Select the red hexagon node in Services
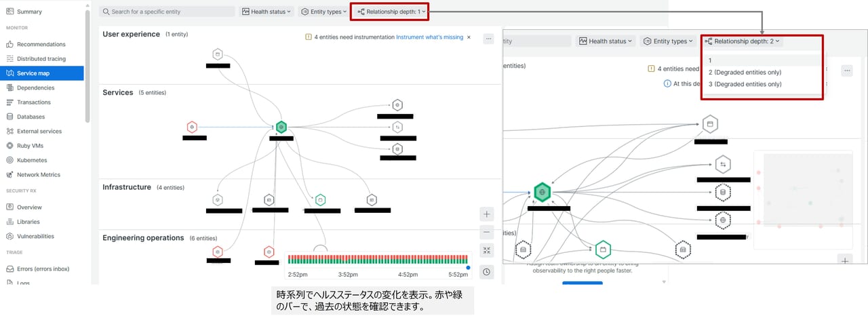Viewport: 868px width, 318px height. point(192,127)
